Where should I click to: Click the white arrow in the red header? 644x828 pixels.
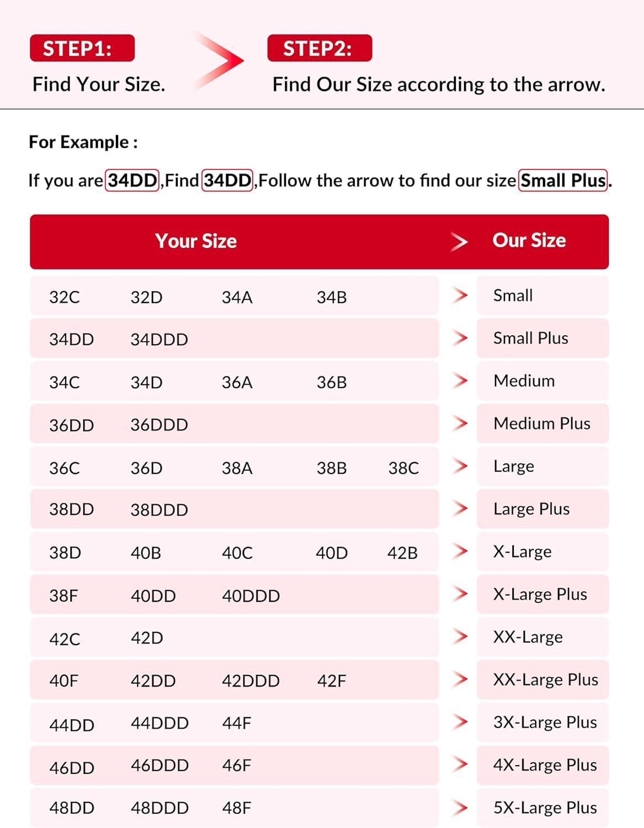click(459, 241)
